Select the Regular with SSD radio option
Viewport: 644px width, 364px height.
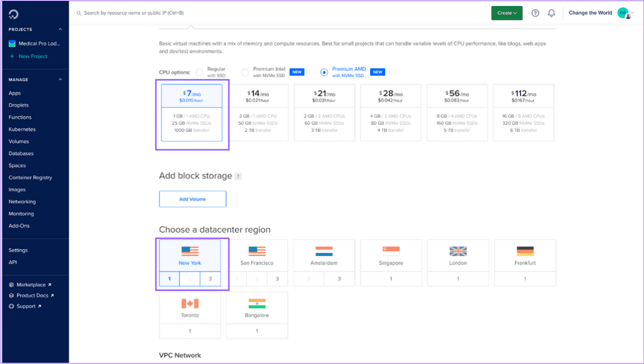click(x=199, y=72)
